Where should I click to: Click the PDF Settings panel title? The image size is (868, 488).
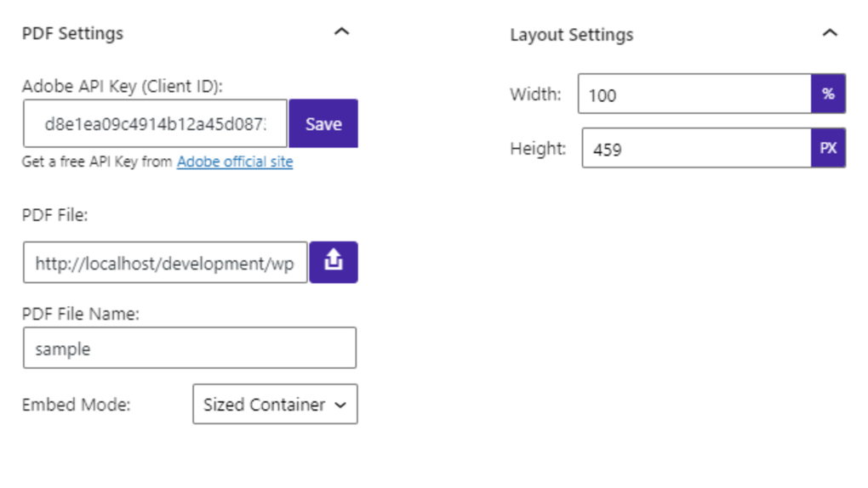[72, 33]
